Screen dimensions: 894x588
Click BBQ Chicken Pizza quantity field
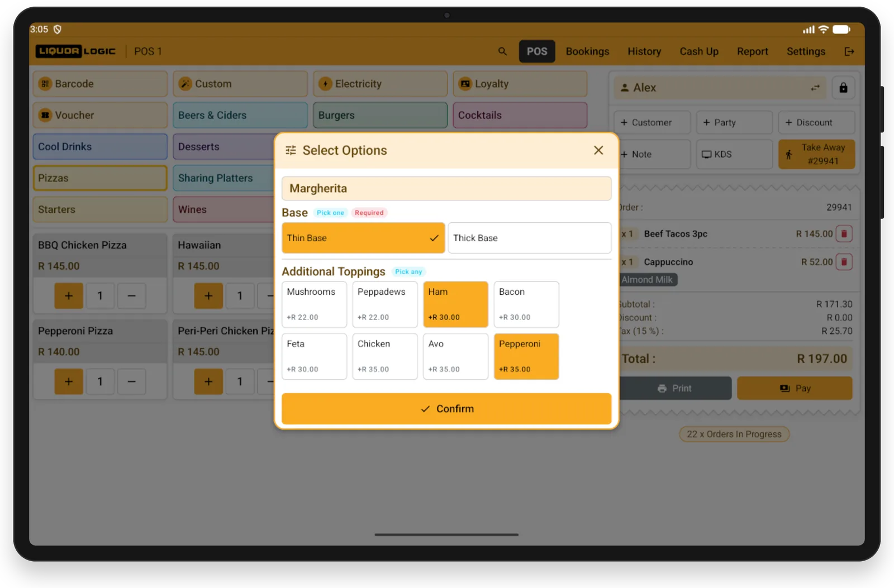point(100,295)
